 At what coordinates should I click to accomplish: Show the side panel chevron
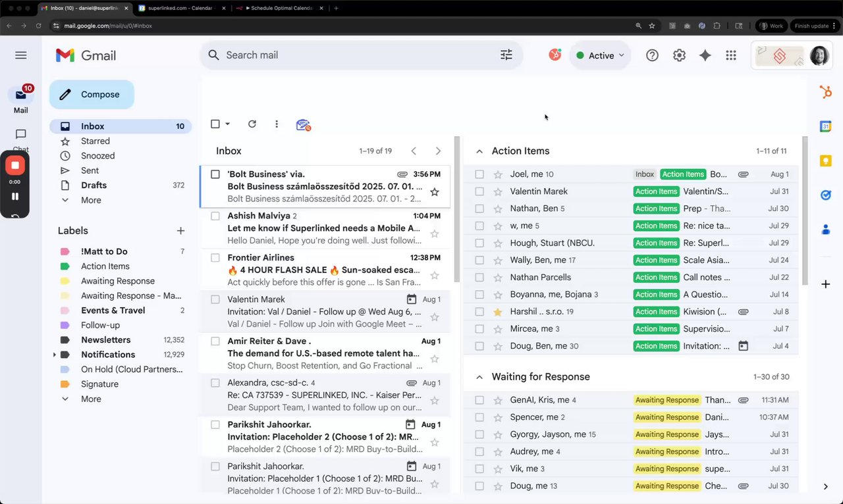(x=825, y=486)
